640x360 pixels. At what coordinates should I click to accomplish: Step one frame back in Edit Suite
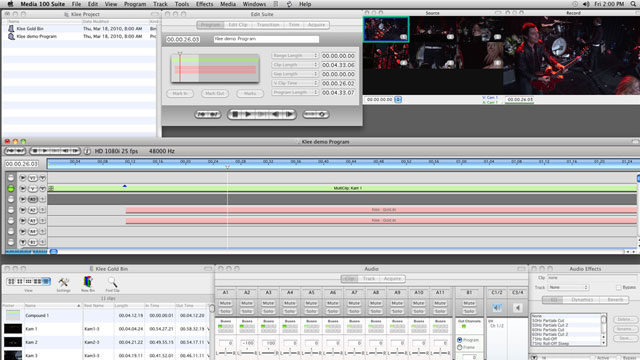coord(276,115)
